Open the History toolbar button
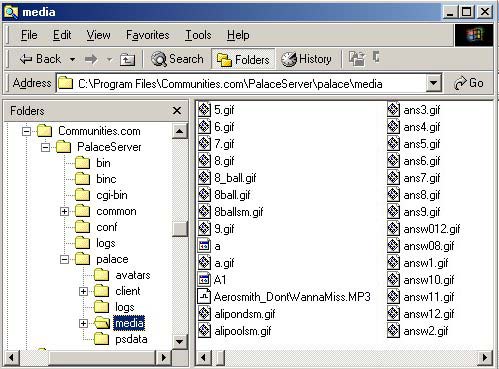The image size is (499, 369). [x=306, y=59]
